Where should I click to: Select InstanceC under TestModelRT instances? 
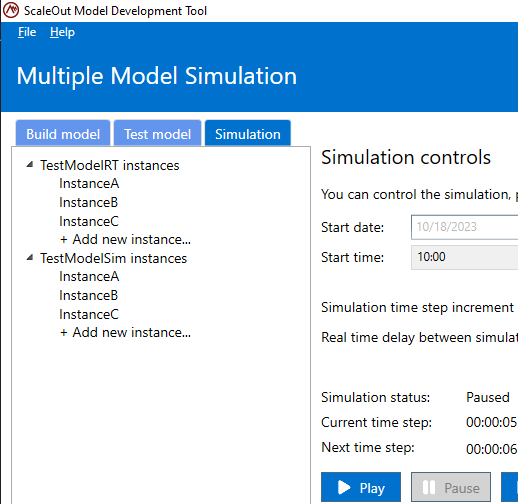[89, 222]
